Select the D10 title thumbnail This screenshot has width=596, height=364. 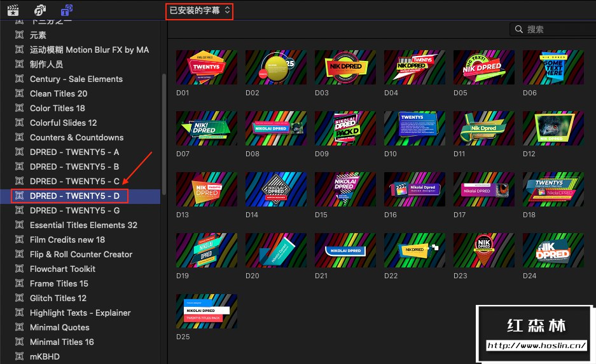pyautogui.click(x=415, y=128)
